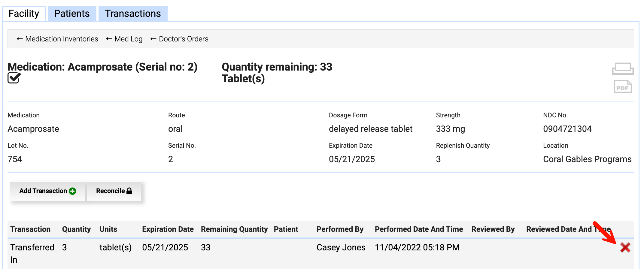Select the Casey Jones transaction row

[341, 247]
